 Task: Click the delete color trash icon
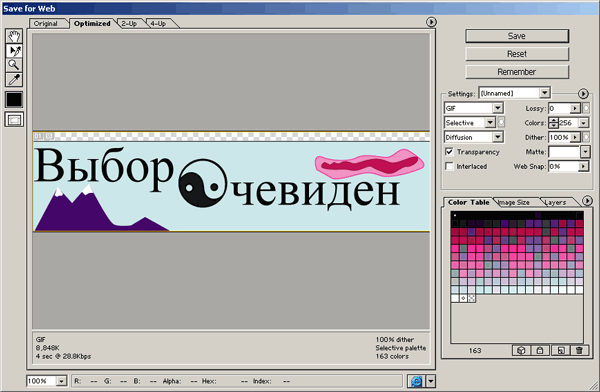(579, 350)
